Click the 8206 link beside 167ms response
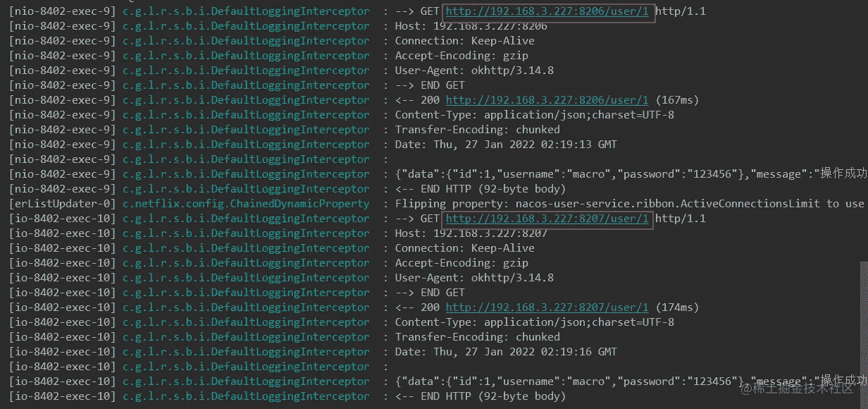The width and height of the screenshot is (868, 409). [x=547, y=100]
